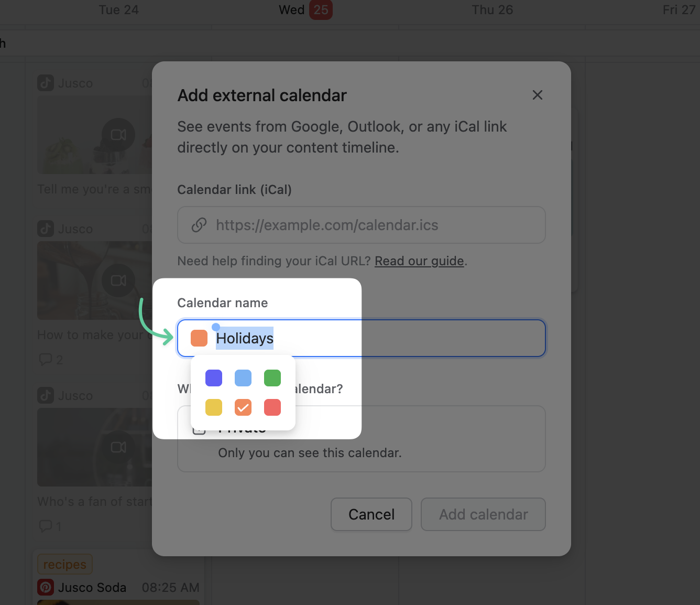Viewport: 700px width, 605px height.
Task: Select the light blue color swatch
Action: (x=243, y=378)
